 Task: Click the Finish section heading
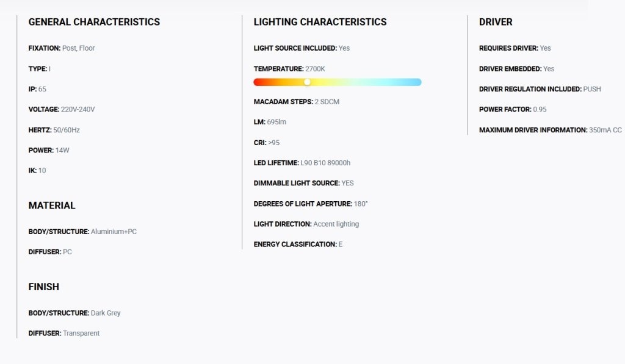pos(43,287)
